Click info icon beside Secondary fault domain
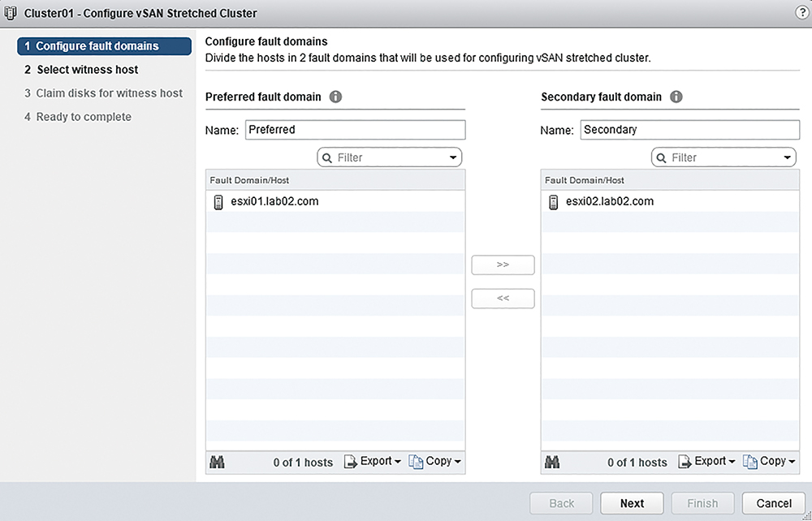Screen dimensions: 812x521 click(676, 97)
